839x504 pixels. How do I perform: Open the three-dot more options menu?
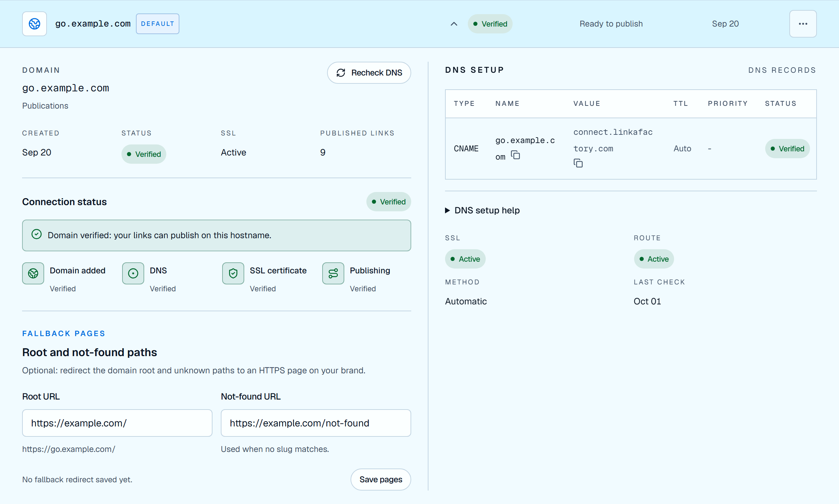803,24
